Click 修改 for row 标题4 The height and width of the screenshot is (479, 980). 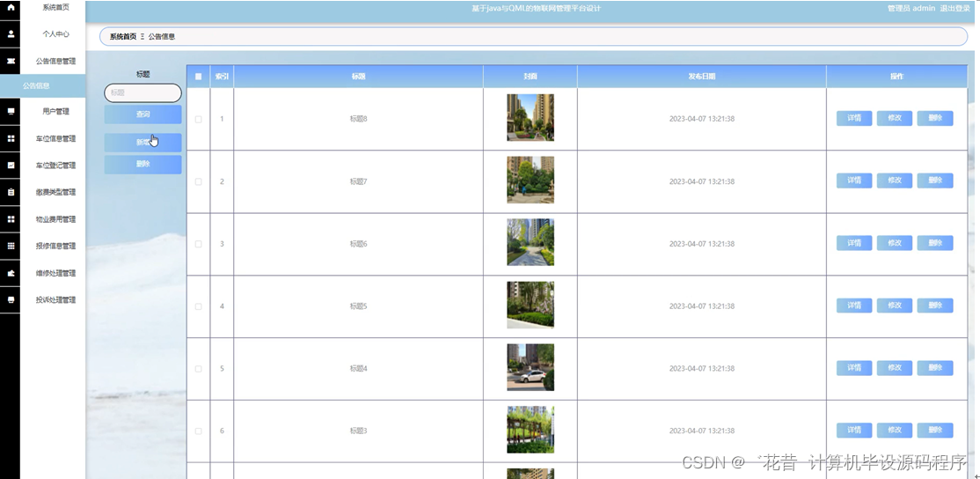tap(895, 368)
